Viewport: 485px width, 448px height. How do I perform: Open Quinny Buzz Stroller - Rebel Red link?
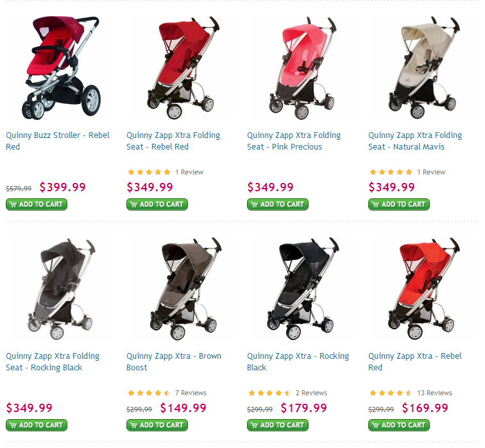tap(58, 141)
